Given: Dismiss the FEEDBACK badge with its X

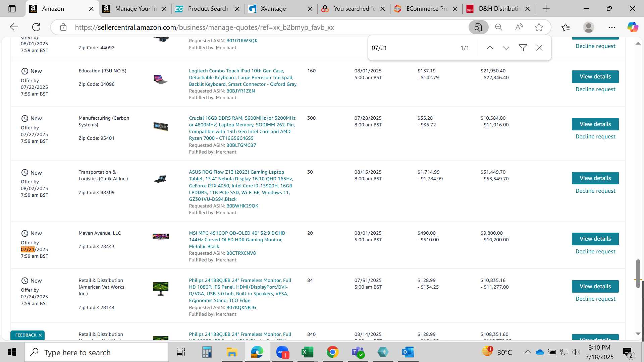Looking at the screenshot, I should (x=40, y=335).
